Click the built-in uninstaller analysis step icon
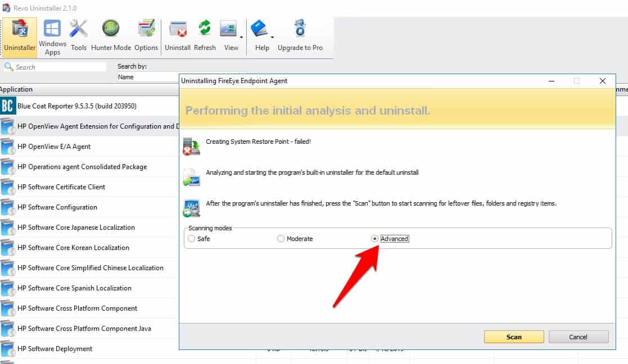This screenshot has height=364, width=628. pyautogui.click(x=192, y=177)
